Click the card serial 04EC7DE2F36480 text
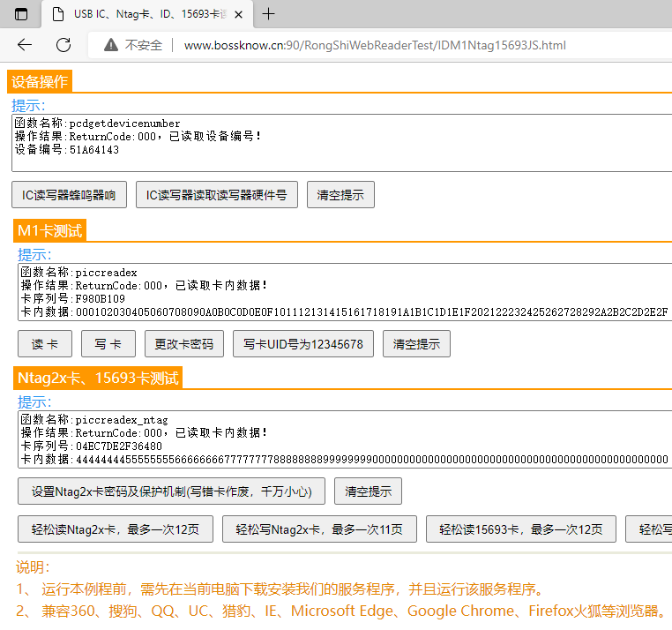672x630 pixels. [x=119, y=446]
